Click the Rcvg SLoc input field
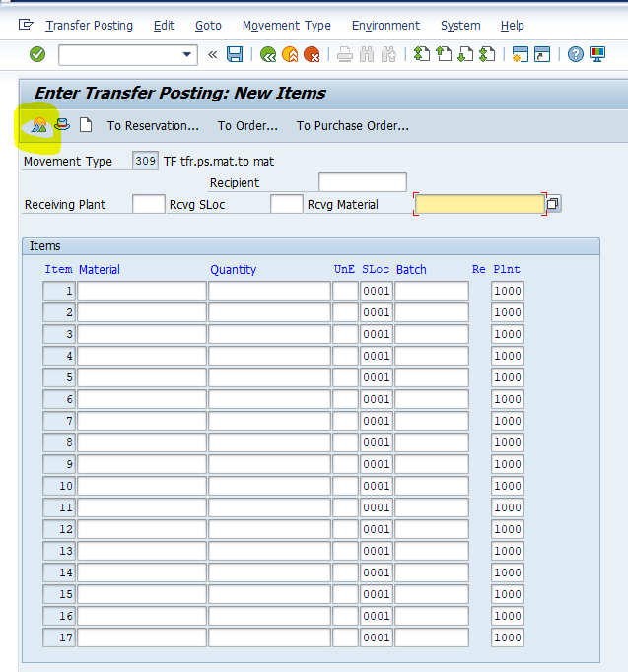Viewport: 628px width, 672px height. (287, 204)
